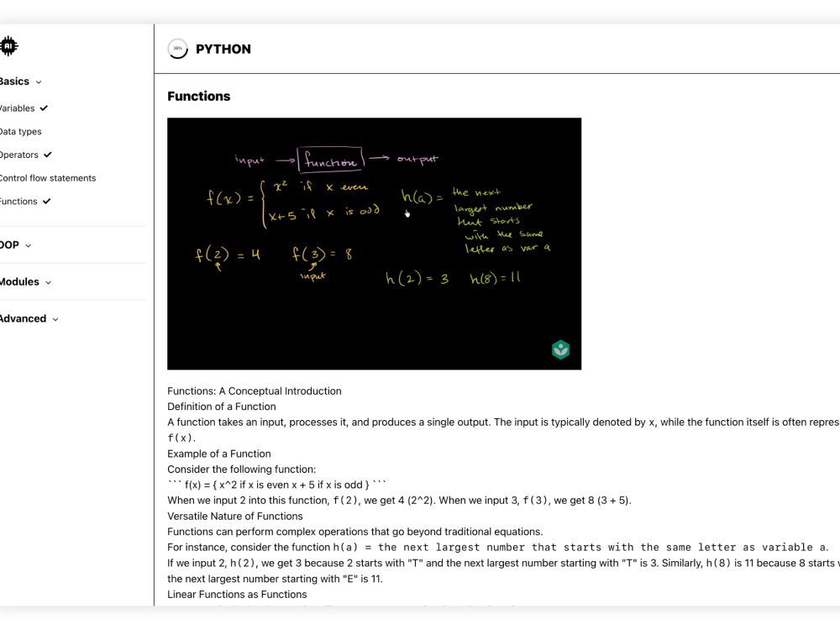The image size is (840, 630).
Task: Click the AI chip logo icon
Action: pyautogui.click(x=8, y=46)
